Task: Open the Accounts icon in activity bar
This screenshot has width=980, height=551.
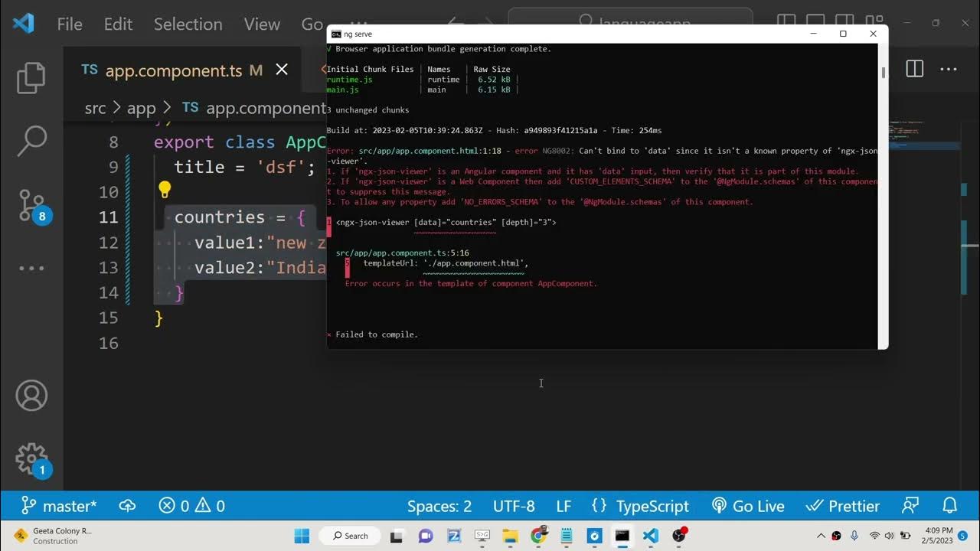Action: (x=31, y=396)
